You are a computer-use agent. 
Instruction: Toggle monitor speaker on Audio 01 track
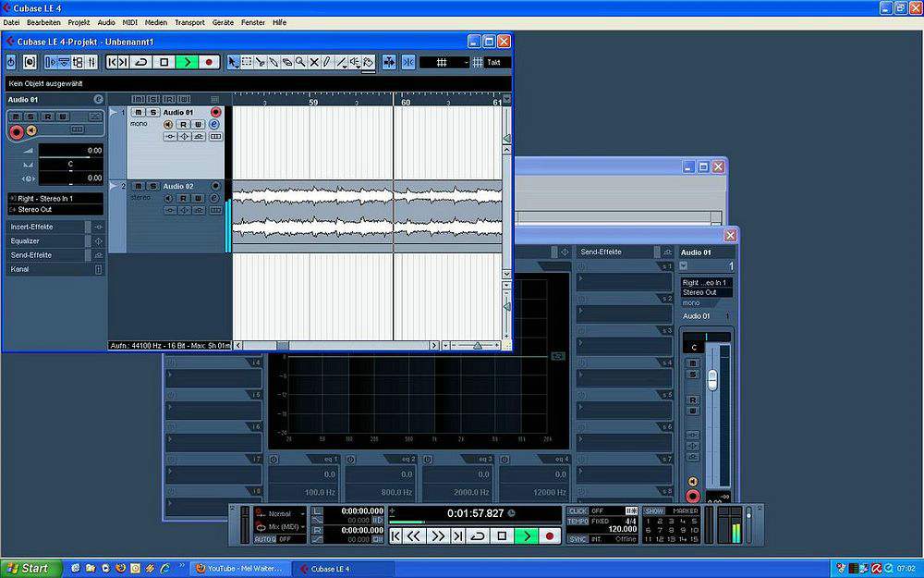click(x=168, y=125)
